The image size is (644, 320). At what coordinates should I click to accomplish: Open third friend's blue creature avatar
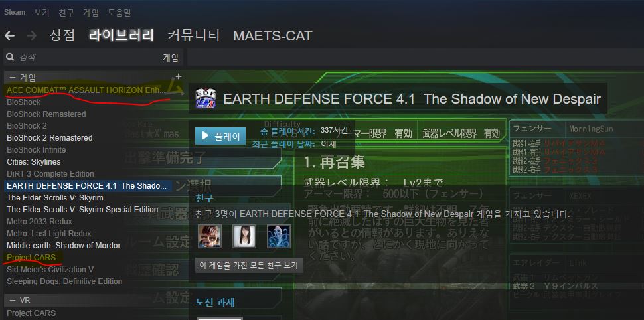[x=279, y=236]
